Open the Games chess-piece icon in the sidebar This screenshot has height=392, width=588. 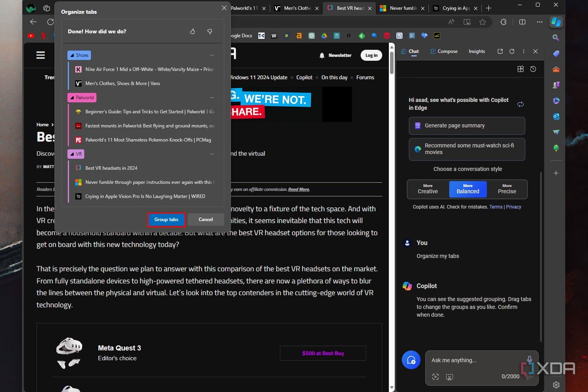[x=556, y=85]
